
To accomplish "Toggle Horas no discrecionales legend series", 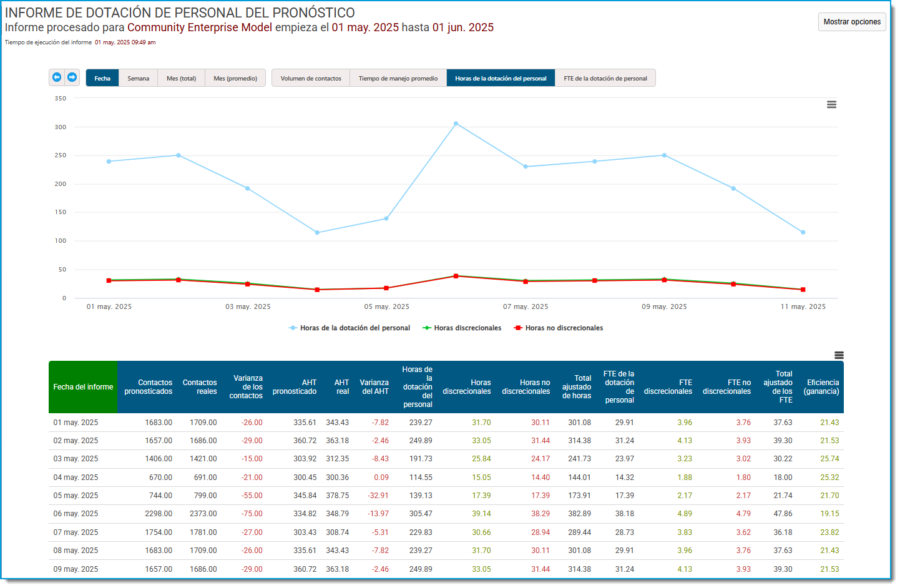I will coord(559,328).
